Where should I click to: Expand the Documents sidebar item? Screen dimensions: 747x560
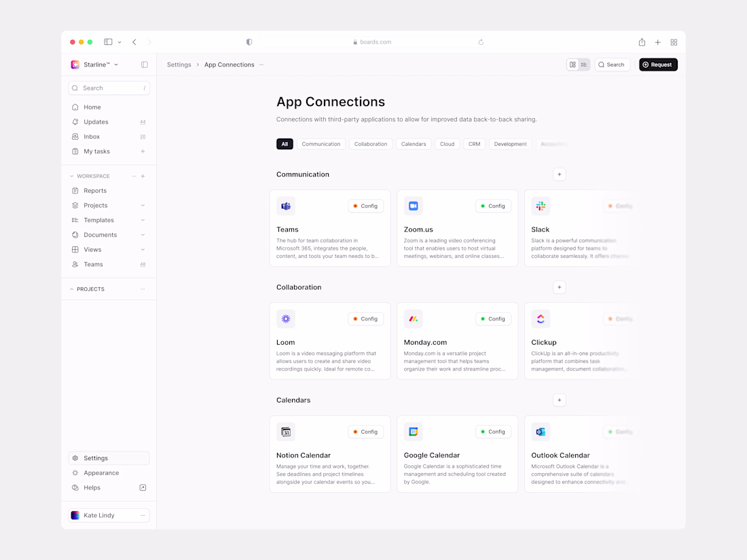tap(143, 236)
